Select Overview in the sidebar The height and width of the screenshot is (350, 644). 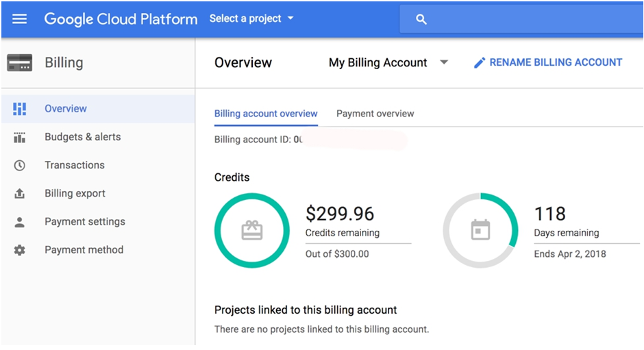click(x=98, y=109)
